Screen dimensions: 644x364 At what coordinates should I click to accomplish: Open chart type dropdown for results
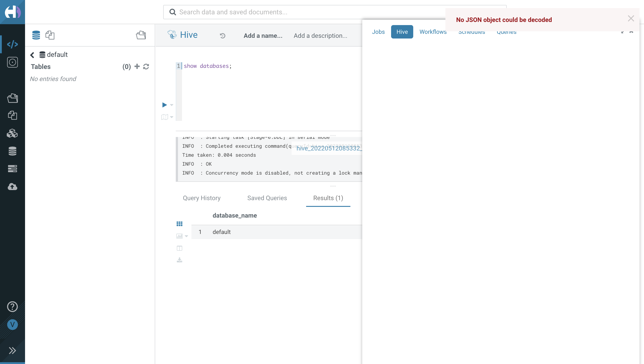(186, 236)
